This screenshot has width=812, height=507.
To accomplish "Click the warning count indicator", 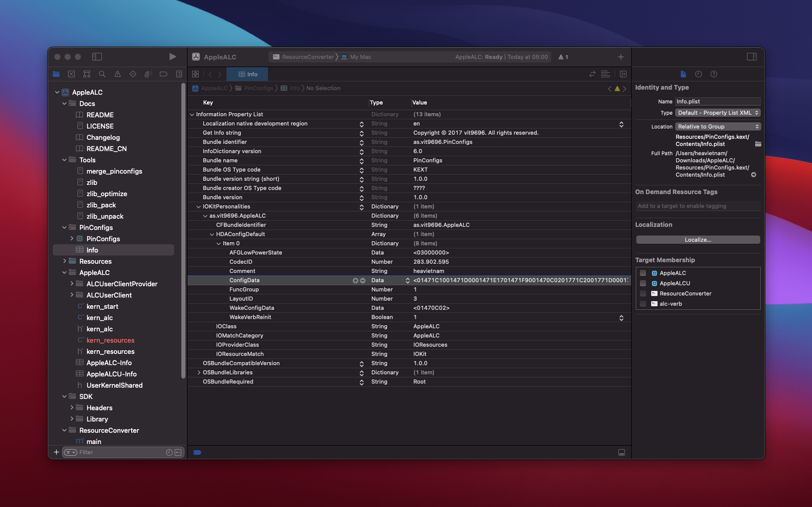I will pos(564,57).
